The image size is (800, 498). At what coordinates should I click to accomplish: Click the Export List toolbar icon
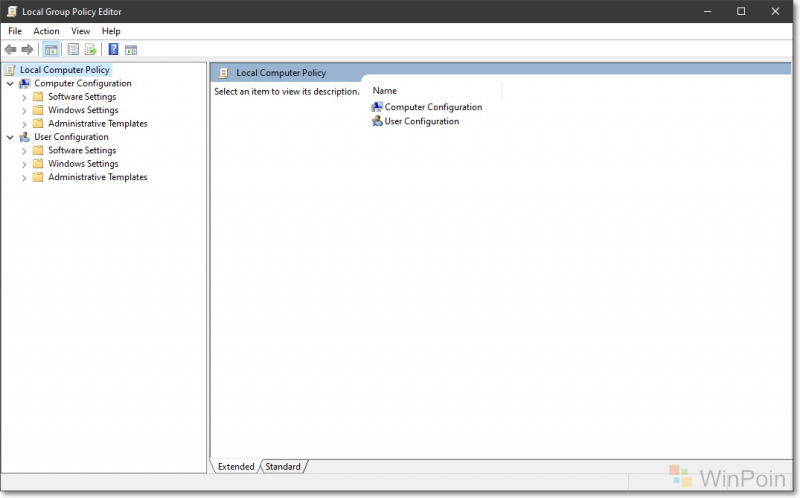click(x=90, y=49)
